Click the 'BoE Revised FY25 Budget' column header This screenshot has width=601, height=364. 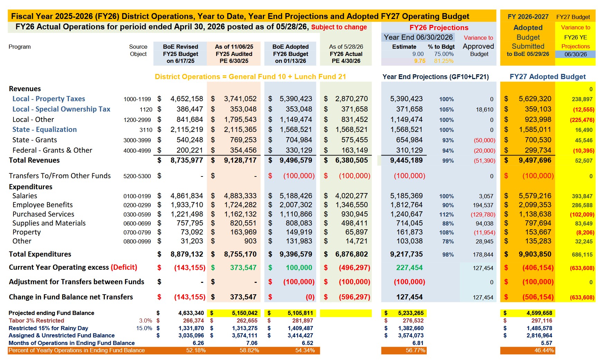(x=181, y=54)
